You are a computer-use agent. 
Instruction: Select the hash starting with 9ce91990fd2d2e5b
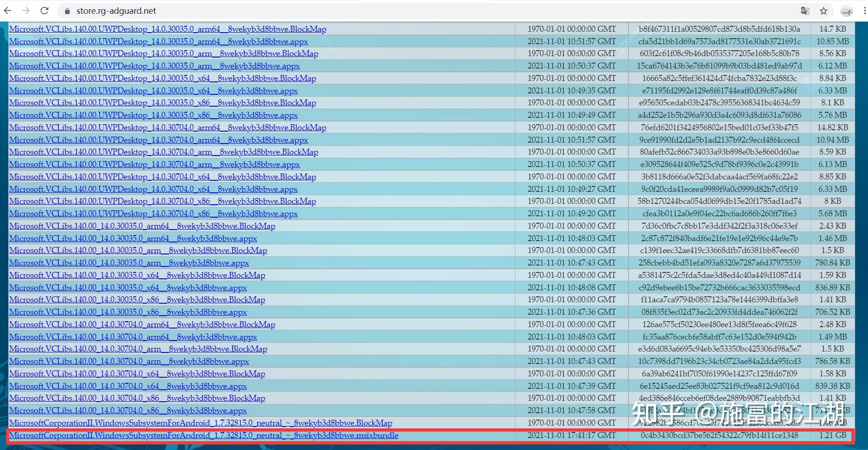(x=720, y=140)
